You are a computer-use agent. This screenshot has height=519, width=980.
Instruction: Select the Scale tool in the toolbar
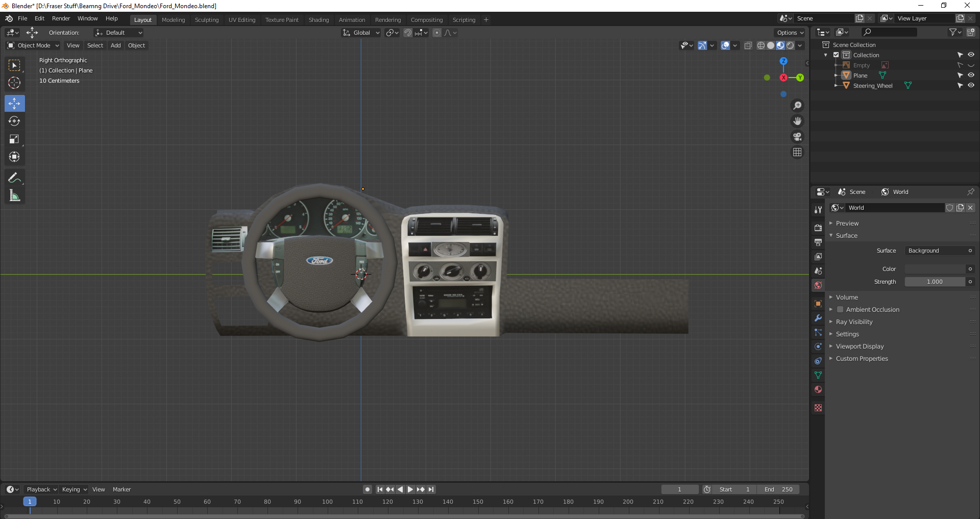click(14, 139)
